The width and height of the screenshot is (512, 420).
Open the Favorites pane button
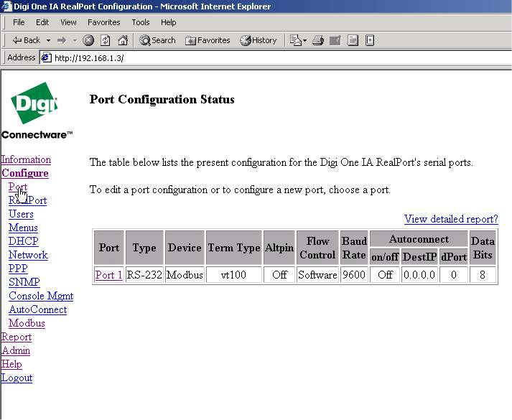click(208, 40)
